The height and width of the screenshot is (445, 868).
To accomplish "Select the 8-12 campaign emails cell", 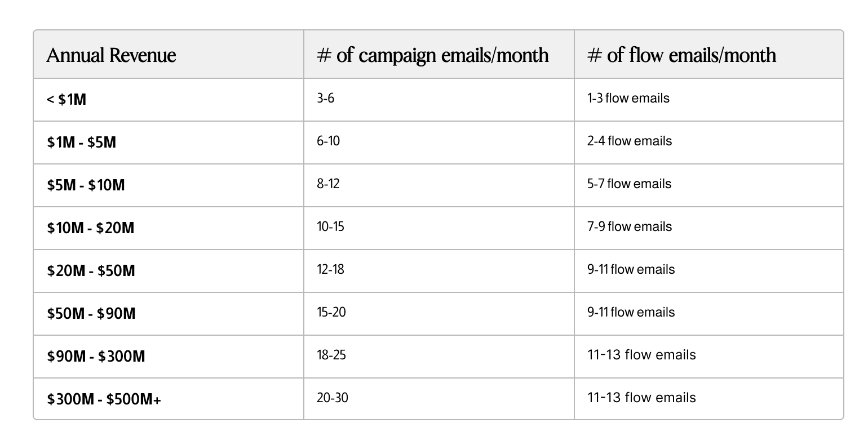I will point(328,184).
